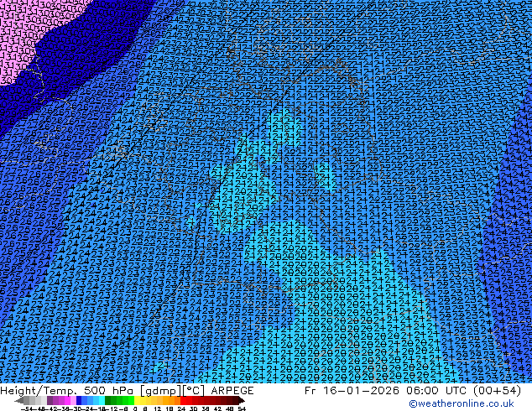Click the cyan swatch in the legend
Image resolution: width=532 pixels, height=411 pixels.
[102, 400]
